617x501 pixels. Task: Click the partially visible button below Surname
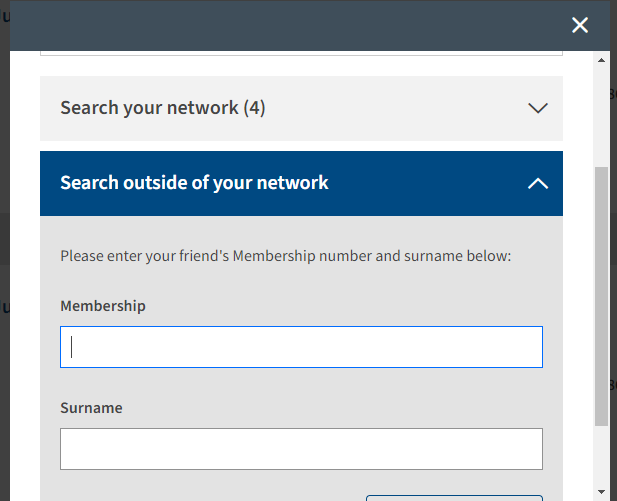454,498
